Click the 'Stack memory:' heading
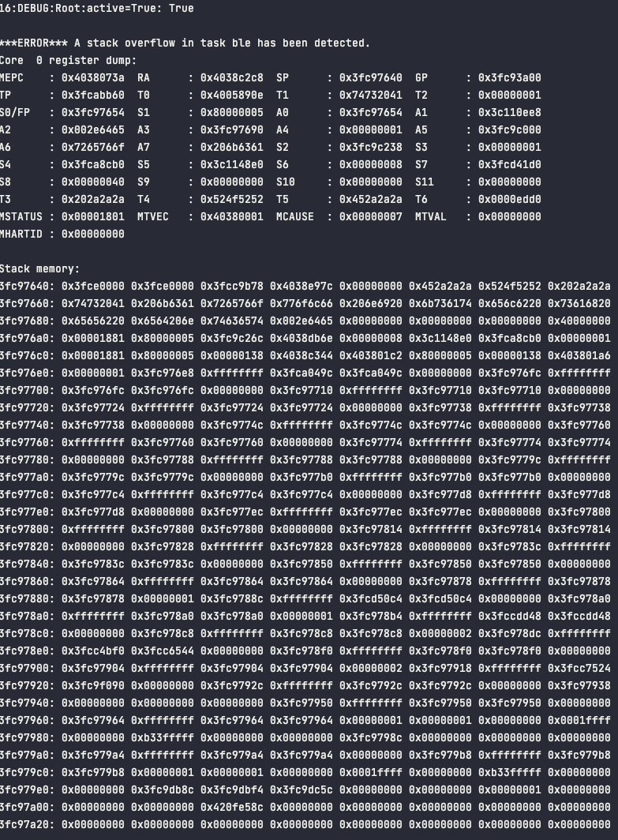618x840 pixels. [39, 269]
